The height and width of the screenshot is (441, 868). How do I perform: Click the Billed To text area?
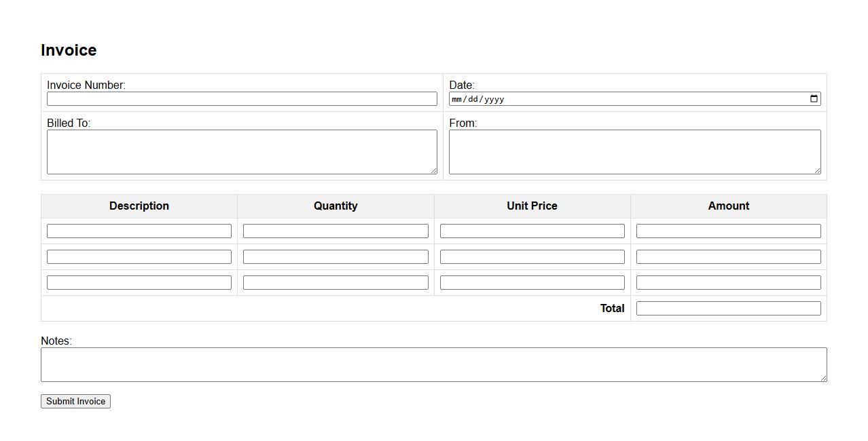(242, 152)
